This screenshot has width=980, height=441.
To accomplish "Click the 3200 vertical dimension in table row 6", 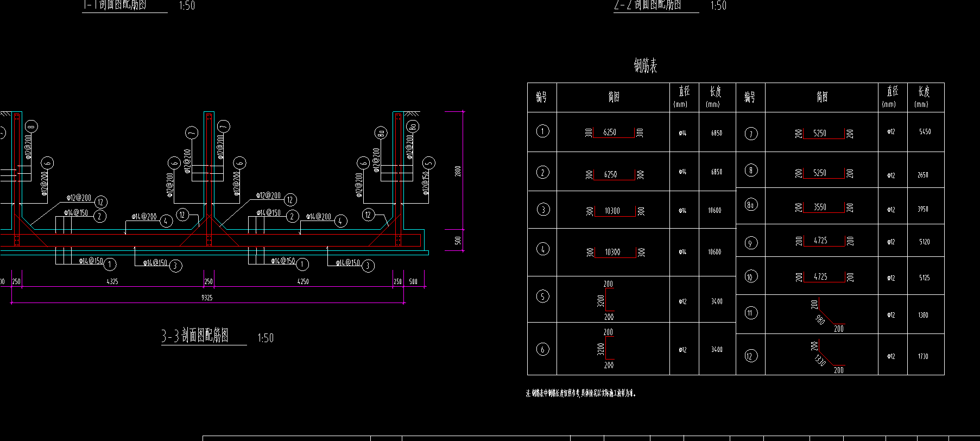I will click(x=600, y=349).
